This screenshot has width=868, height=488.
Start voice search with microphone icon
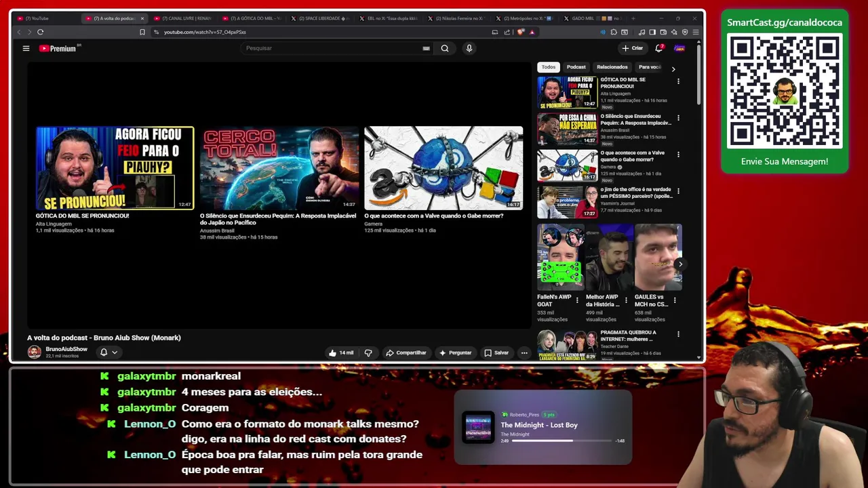469,48
